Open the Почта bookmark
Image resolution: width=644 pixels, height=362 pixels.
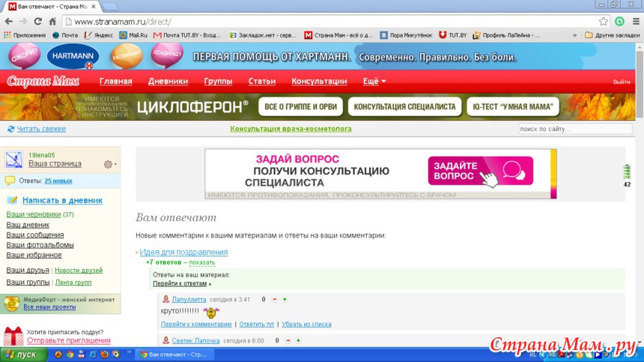65,35
